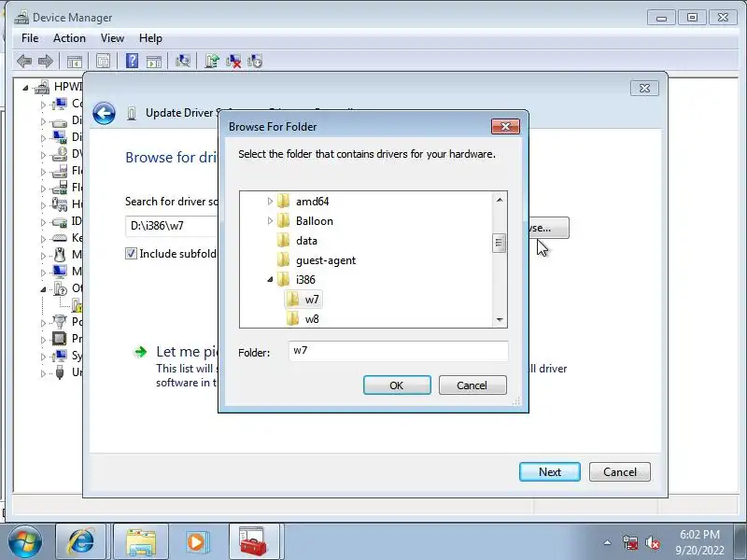Select the mouse icon in the device tree
747x560 pixels.
pos(60,255)
